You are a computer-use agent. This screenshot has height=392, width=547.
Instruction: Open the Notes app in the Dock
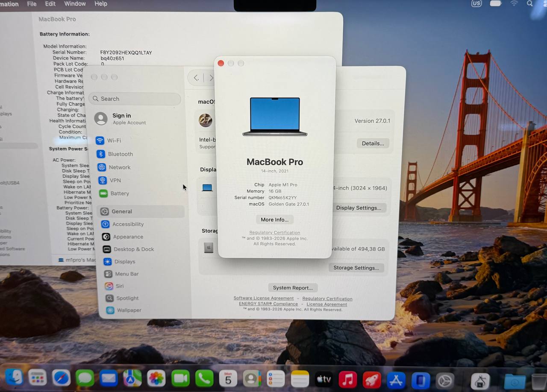300,379
